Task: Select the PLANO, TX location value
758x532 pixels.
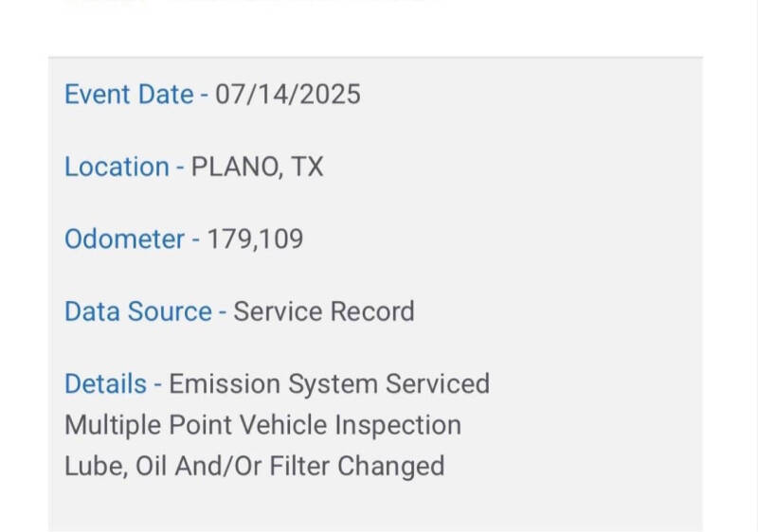Action: click(x=258, y=168)
